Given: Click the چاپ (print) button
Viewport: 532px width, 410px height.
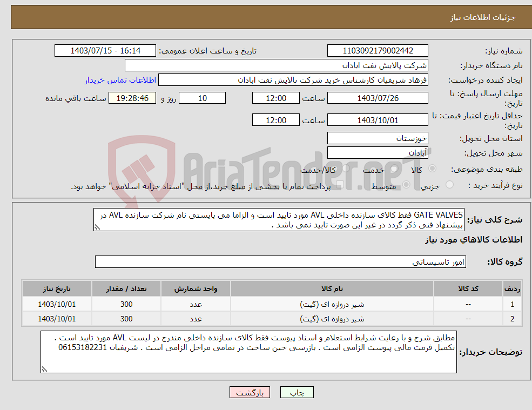Looking at the screenshot, I should [x=297, y=392].
